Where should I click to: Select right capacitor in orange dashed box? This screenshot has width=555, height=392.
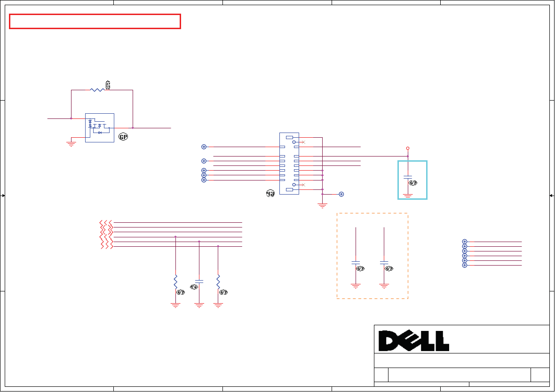(x=384, y=263)
